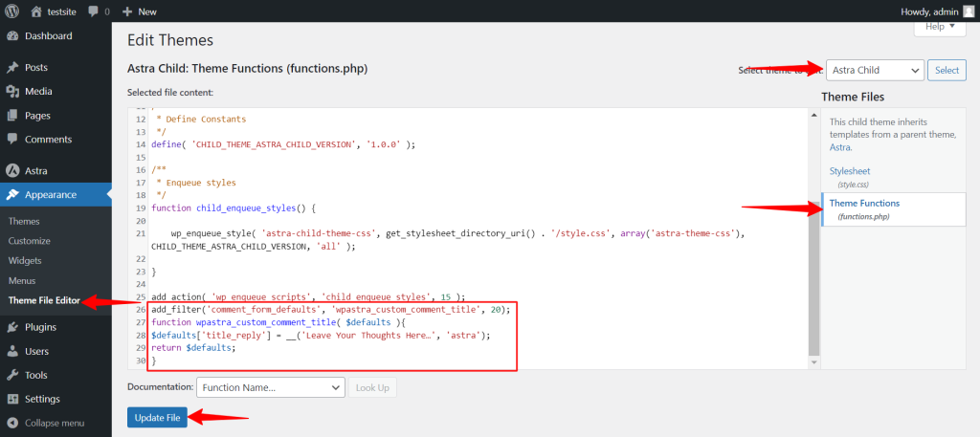The height and width of the screenshot is (437, 980).
Task: Click the Posts pushpin icon
Action: coord(12,68)
